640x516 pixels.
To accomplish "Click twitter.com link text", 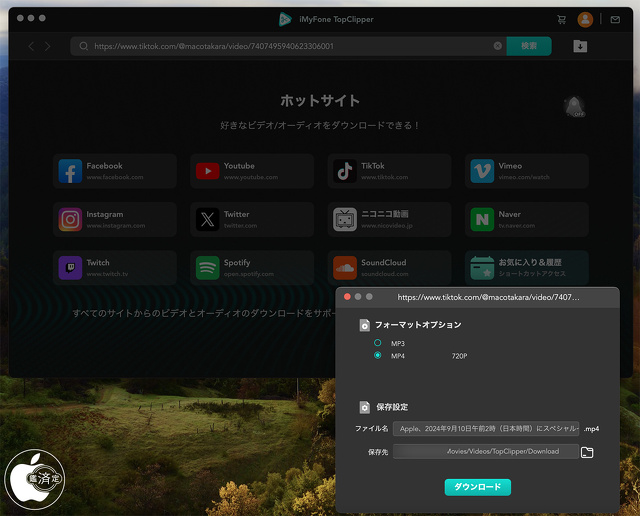I will pyautogui.click(x=240, y=226).
